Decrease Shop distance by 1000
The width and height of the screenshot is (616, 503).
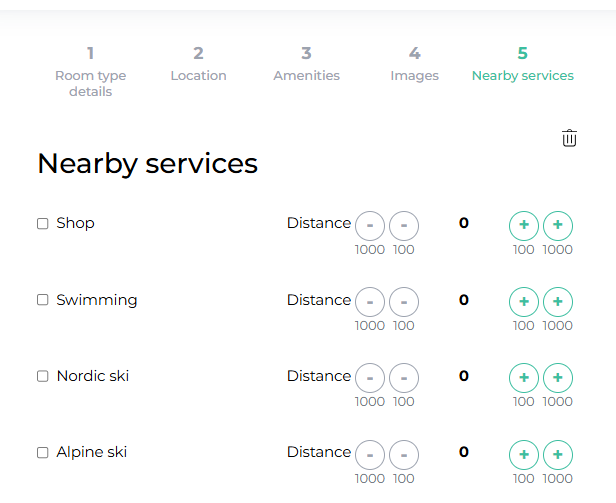370,225
